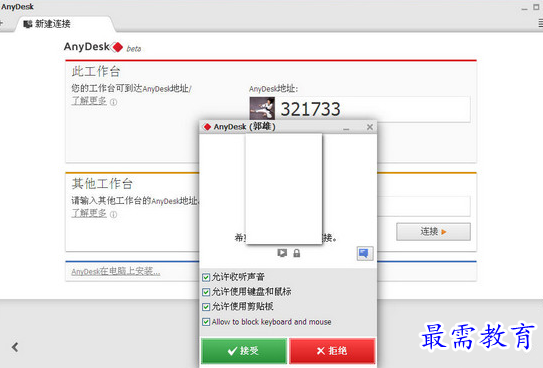This screenshot has width=543, height=368.
Task: Toggle 允许使用键盘和鼠标 checkbox
Action: coord(206,292)
